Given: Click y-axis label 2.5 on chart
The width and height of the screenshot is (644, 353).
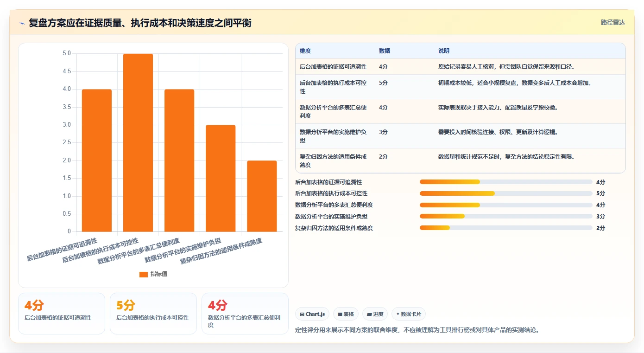Looking at the screenshot, I should 67,142.
